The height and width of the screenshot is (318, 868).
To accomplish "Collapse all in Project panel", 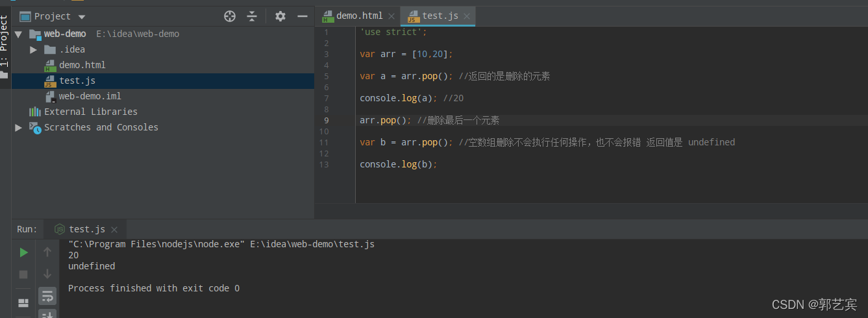I will click(252, 16).
